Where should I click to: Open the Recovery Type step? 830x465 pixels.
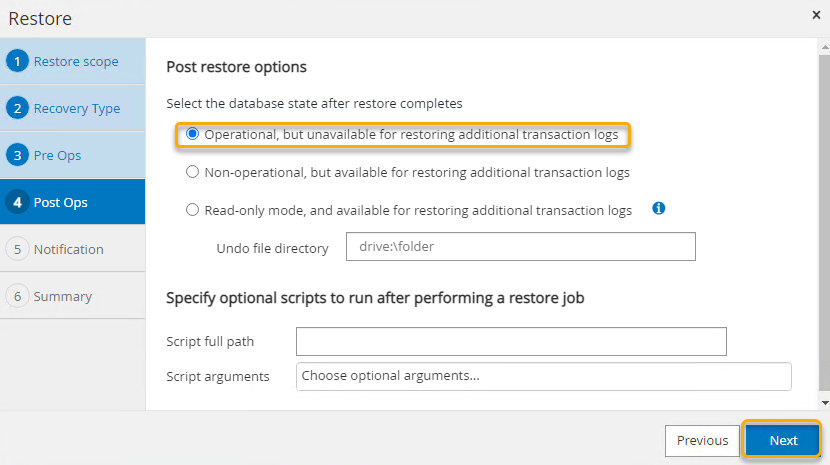[x=77, y=108]
